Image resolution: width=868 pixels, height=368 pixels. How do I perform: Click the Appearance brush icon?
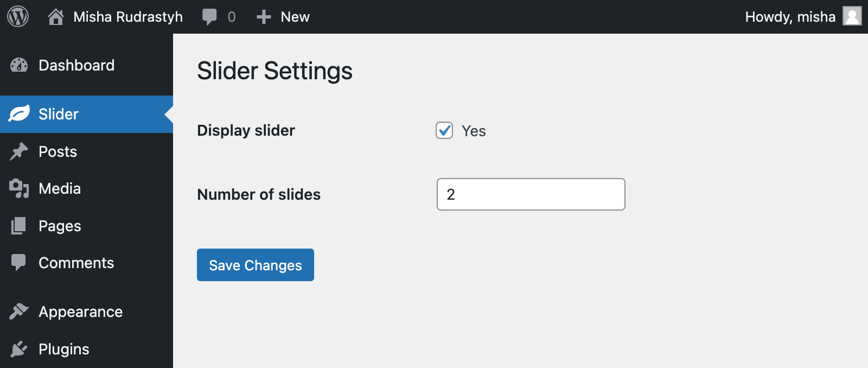pos(19,312)
